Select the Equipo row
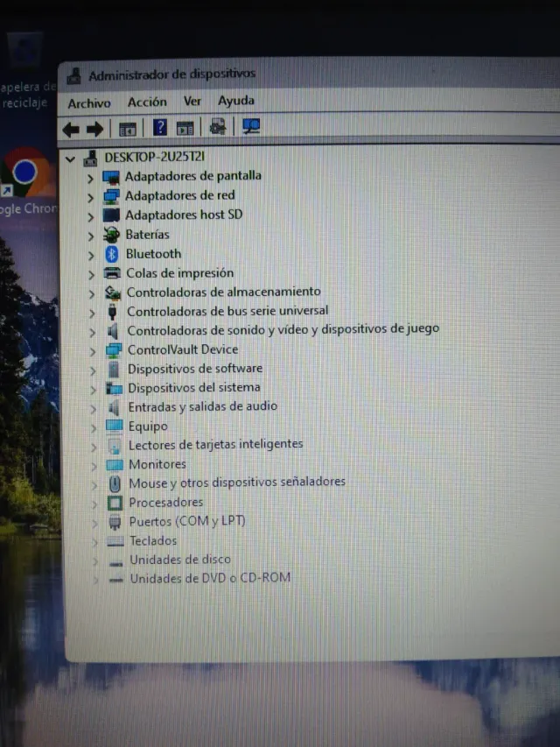560x747 pixels. coord(148,426)
